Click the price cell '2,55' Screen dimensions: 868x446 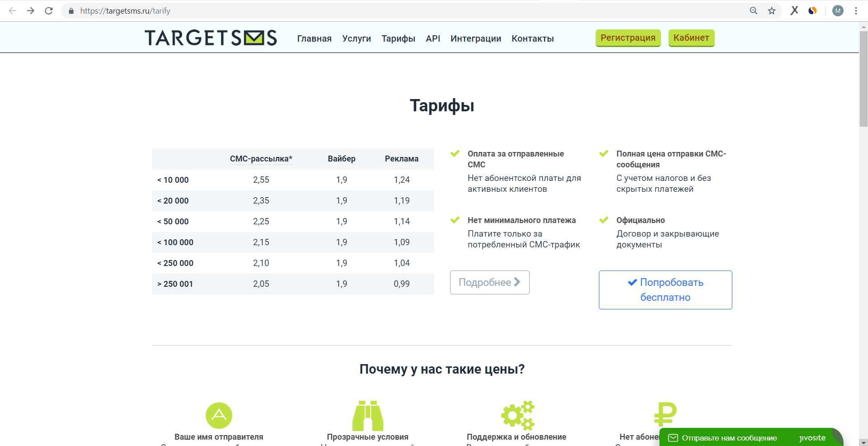261,180
